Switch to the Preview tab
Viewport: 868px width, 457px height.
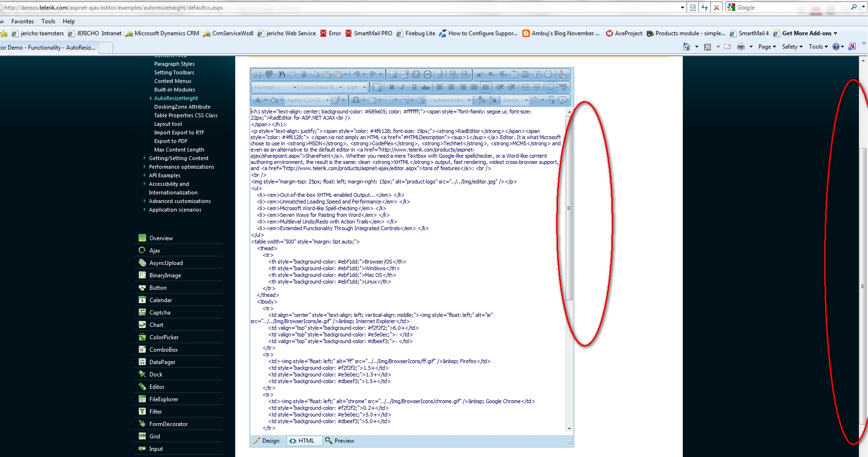[340, 441]
